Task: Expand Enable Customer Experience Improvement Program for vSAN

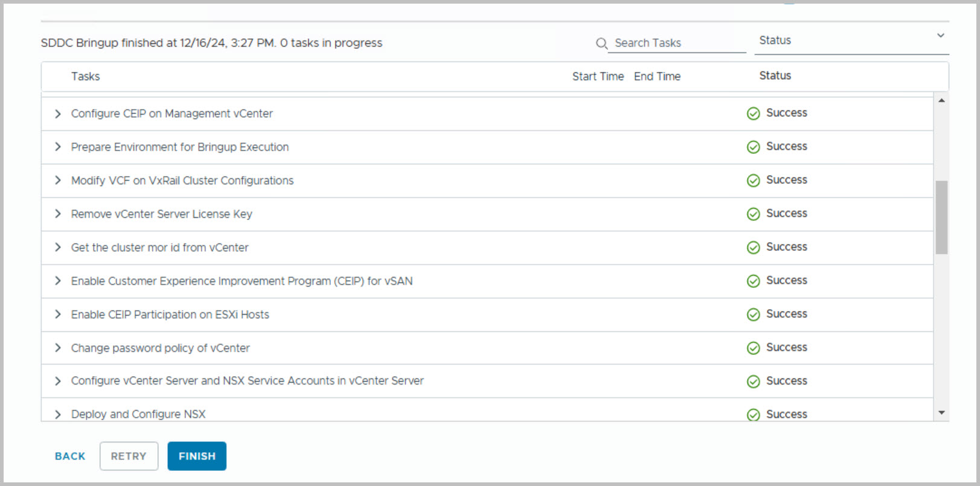Action: [58, 281]
